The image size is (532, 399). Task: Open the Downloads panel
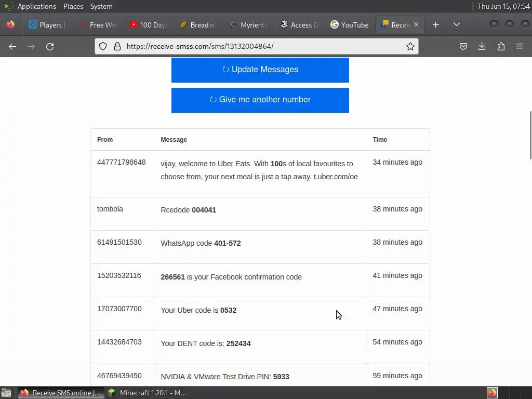click(482, 46)
